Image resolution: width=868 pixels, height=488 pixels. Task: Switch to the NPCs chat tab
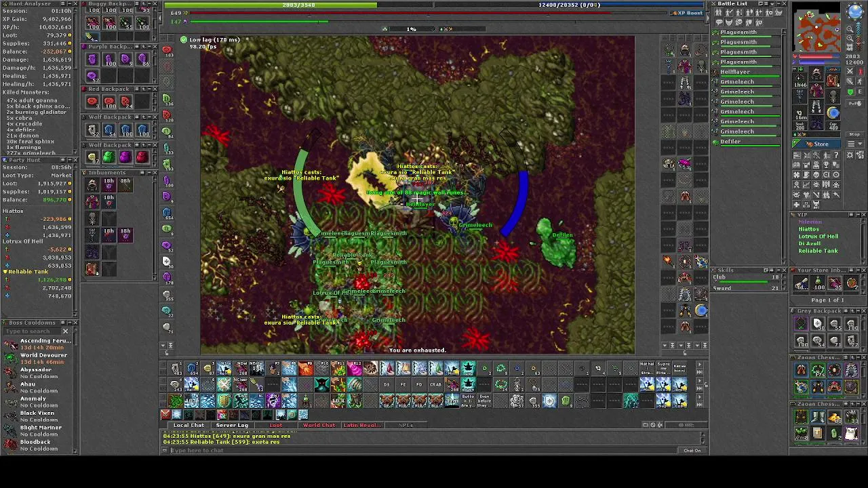click(x=406, y=425)
